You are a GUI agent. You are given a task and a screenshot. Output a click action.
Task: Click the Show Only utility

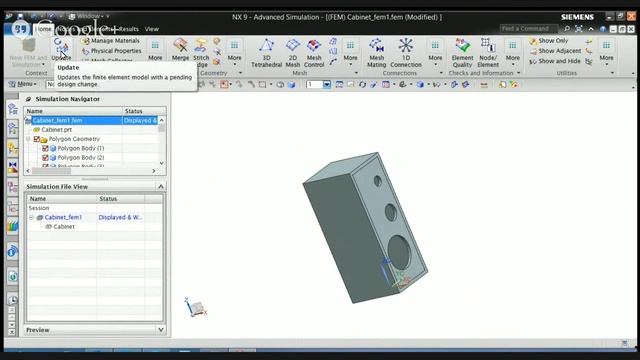(549, 41)
